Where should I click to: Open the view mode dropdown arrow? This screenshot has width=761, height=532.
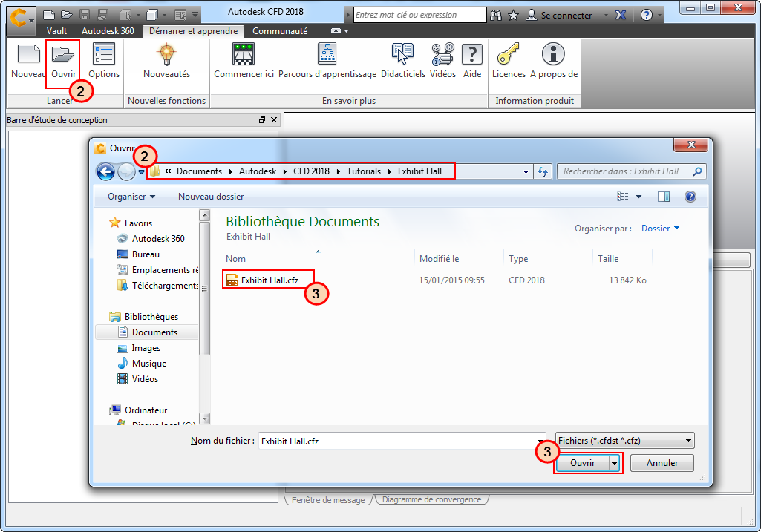pyautogui.click(x=638, y=197)
